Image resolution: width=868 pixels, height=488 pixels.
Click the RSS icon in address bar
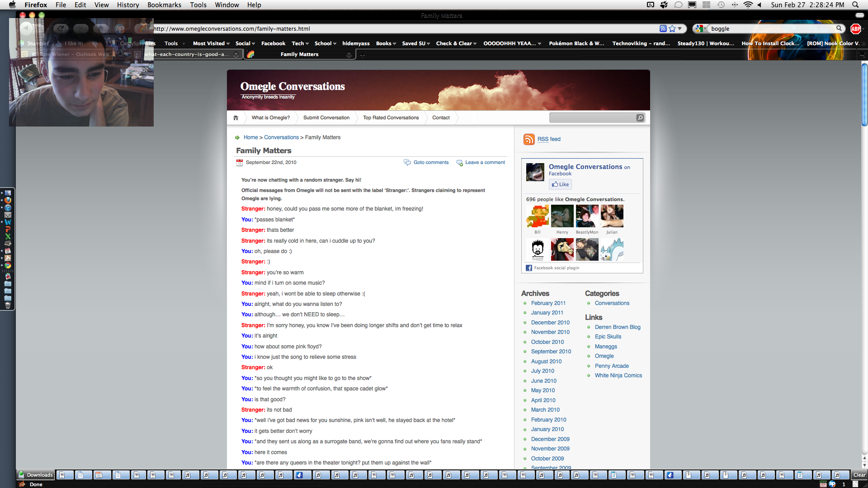(x=663, y=29)
